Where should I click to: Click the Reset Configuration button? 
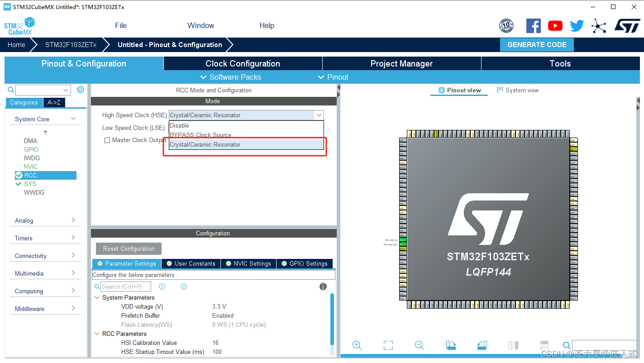(129, 248)
